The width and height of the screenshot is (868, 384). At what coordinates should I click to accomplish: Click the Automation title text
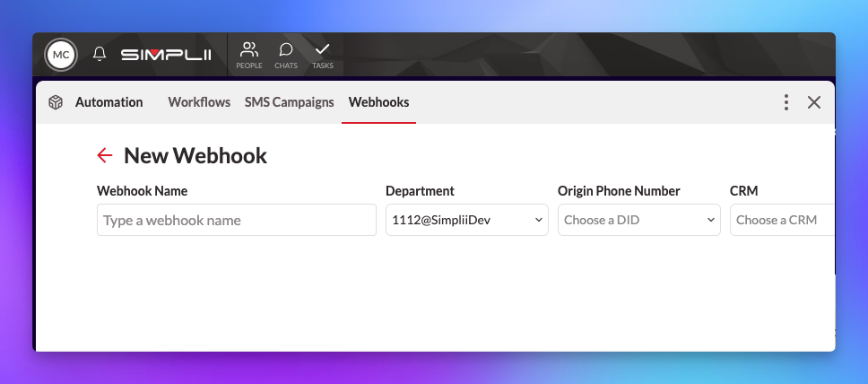[109, 102]
